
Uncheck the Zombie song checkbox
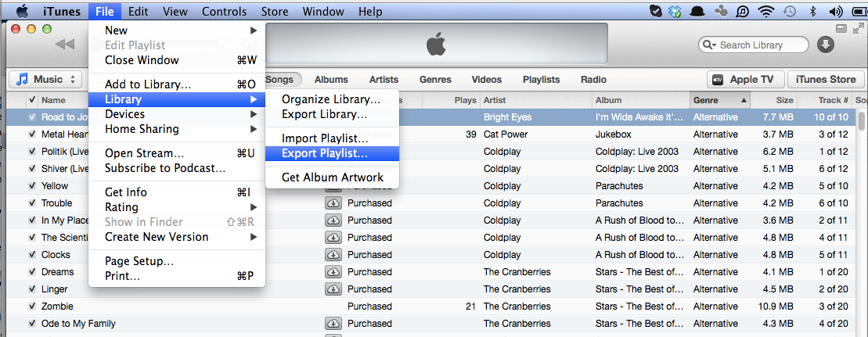(32, 307)
